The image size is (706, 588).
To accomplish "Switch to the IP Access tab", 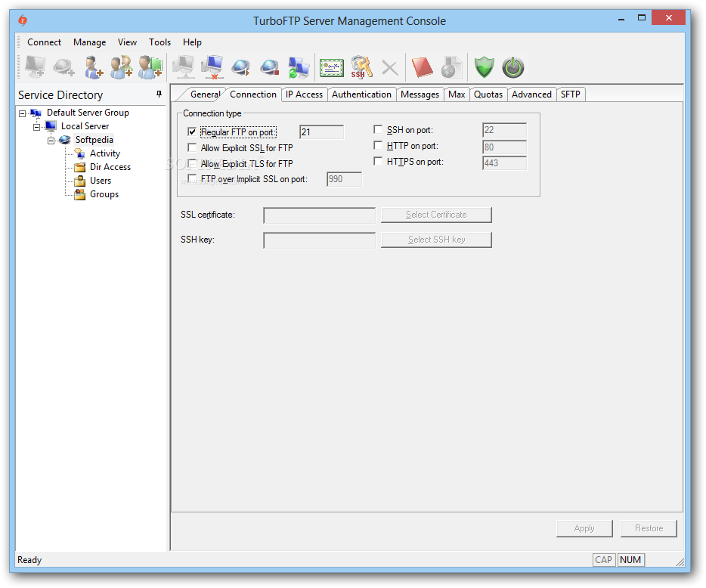I will (x=304, y=94).
